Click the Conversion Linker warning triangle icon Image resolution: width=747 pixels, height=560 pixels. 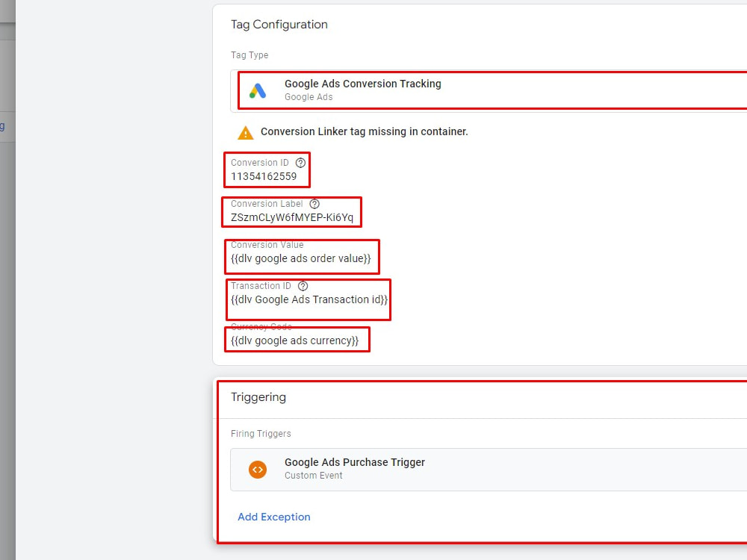tap(245, 132)
